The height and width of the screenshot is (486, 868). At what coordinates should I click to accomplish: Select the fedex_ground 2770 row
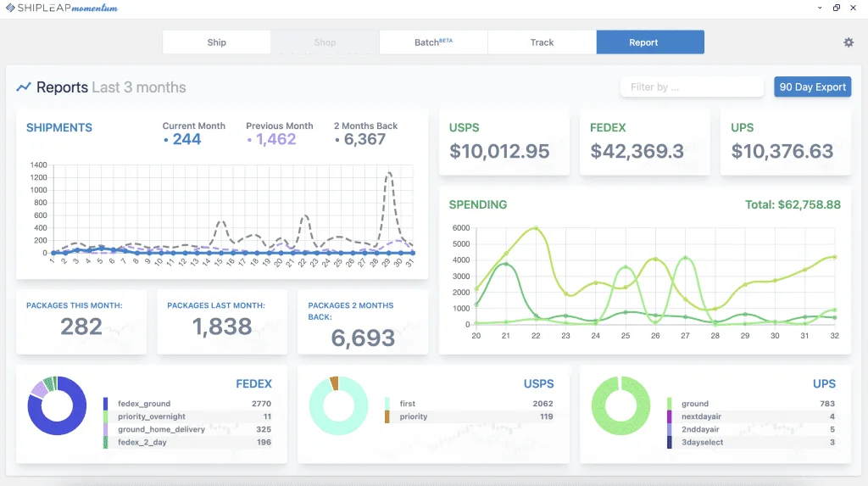[187, 404]
